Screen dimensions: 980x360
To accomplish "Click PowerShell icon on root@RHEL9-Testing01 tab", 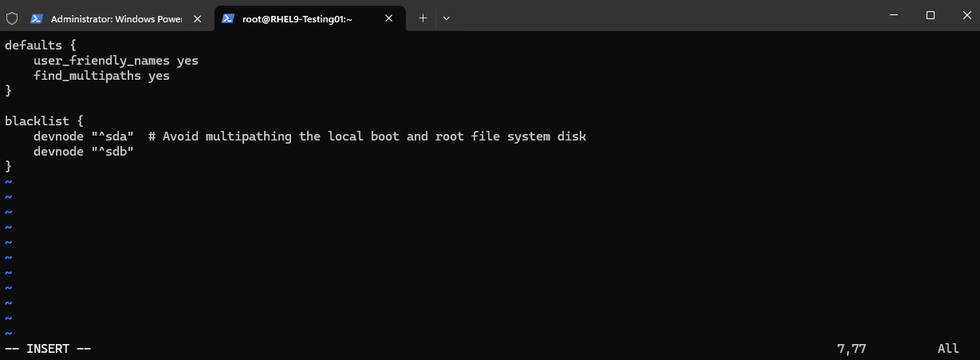I will point(228,18).
